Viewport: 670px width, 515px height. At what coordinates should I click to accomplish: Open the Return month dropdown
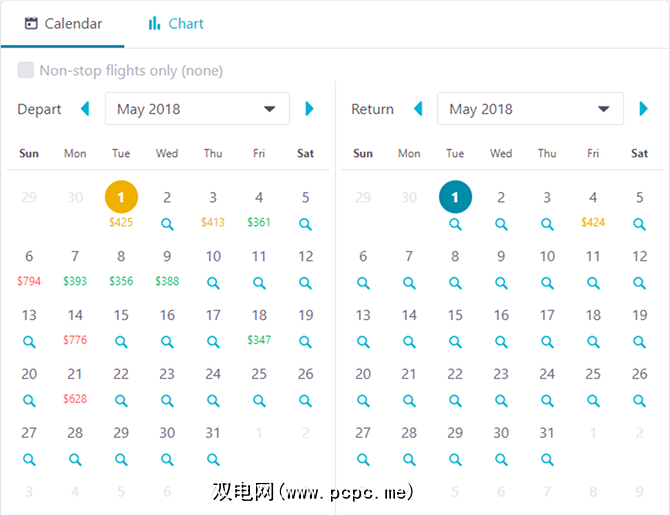click(x=530, y=109)
